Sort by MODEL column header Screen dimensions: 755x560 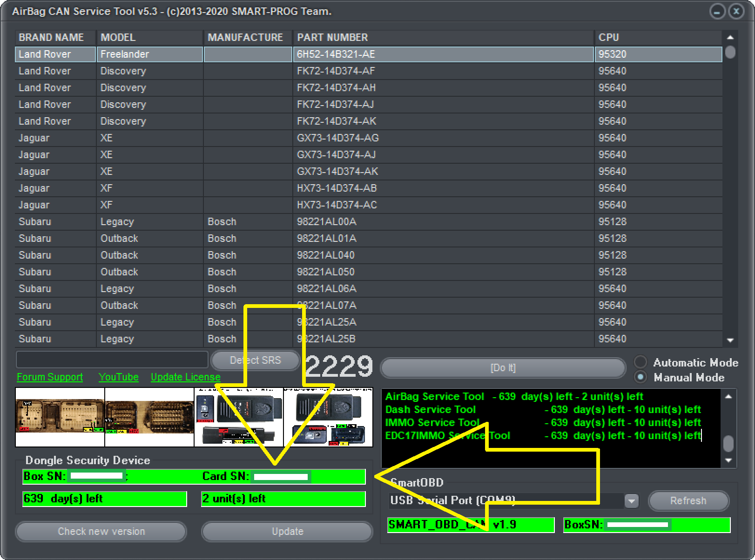150,37
